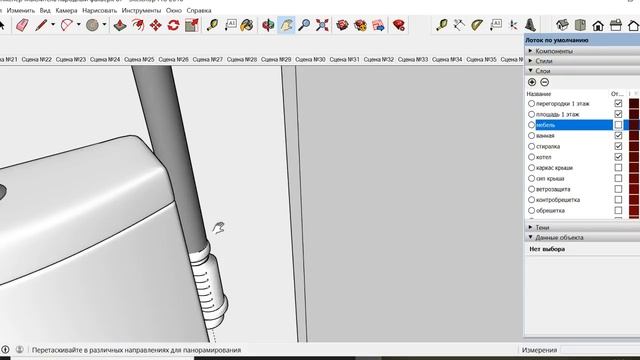Enable visibility of 'сип крыша' layer

tap(618, 178)
